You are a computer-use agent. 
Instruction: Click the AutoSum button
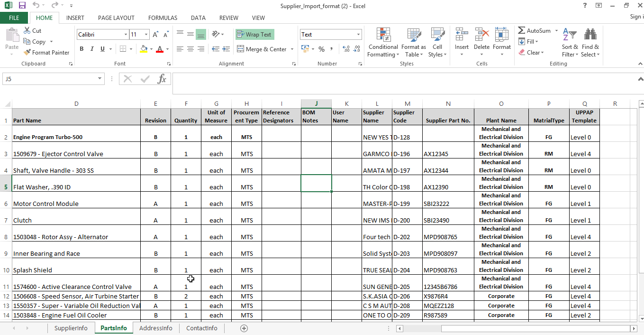[535, 30]
